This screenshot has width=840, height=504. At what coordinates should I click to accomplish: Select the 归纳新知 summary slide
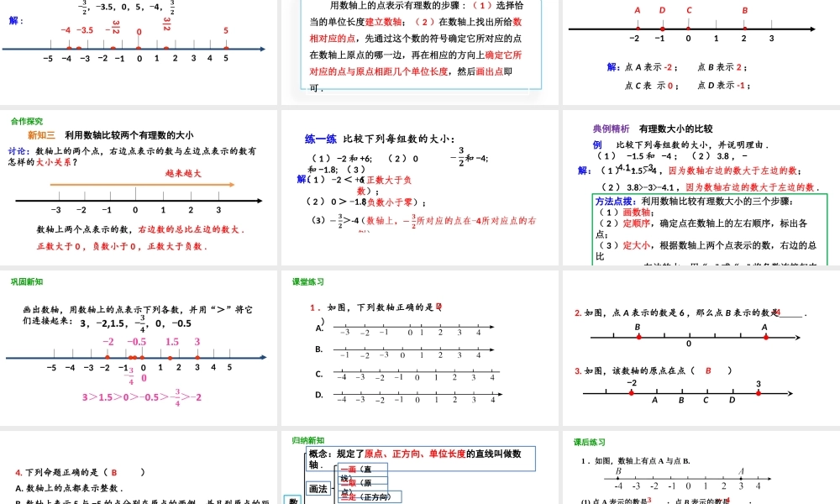pyautogui.click(x=420, y=469)
